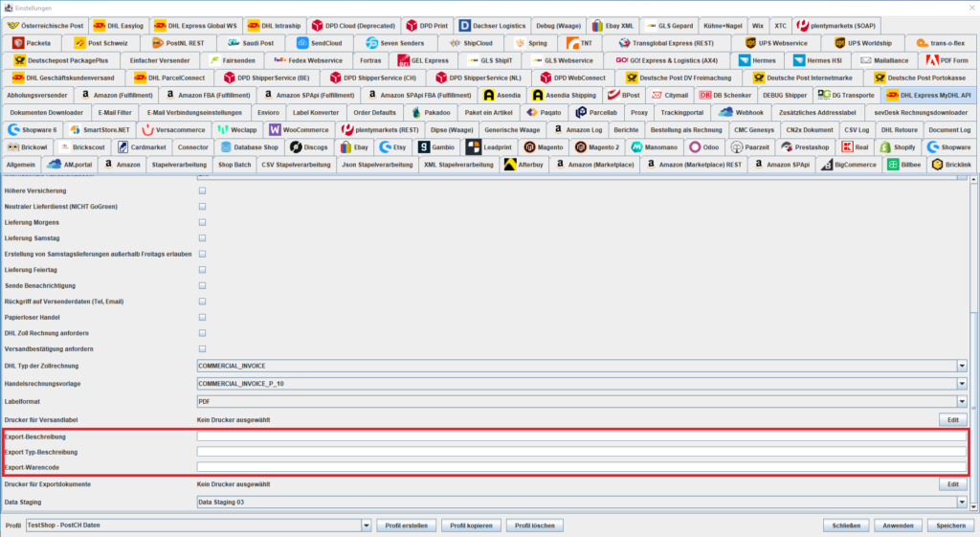This screenshot has height=537, width=980.
Task: Save settings with Speichern button
Action: (950, 526)
